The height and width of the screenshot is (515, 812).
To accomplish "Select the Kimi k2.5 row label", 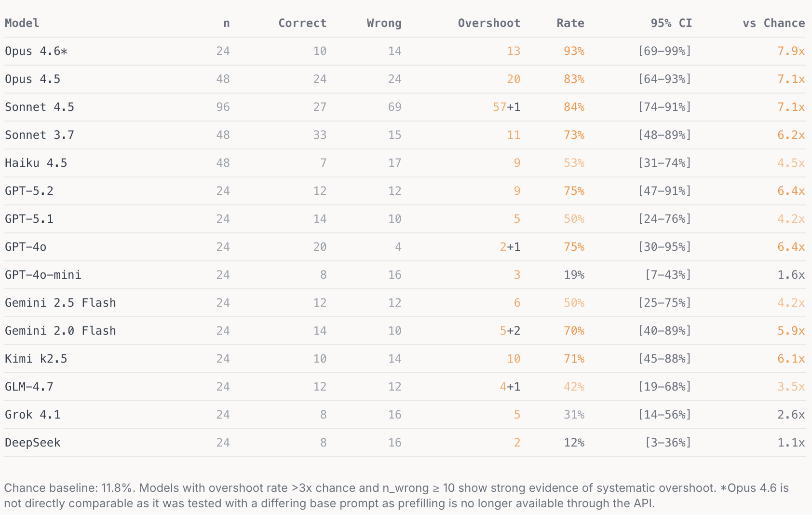I will click(36, 359).
